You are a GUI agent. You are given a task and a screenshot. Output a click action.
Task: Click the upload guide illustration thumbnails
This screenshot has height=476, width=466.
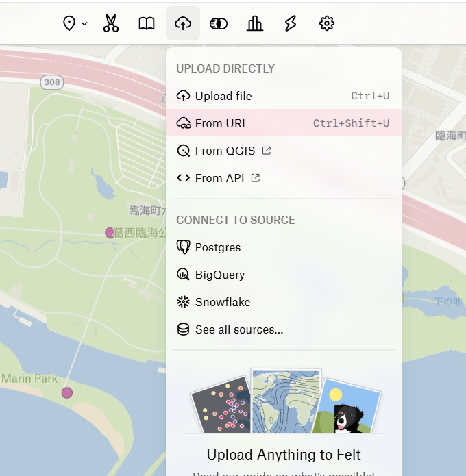click(x=286, y=401)
